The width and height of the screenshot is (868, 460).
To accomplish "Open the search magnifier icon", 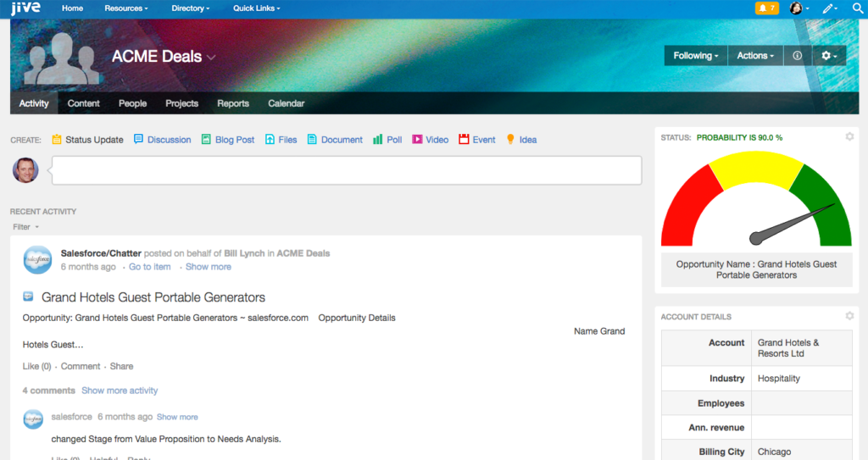I will pos(857,8).
